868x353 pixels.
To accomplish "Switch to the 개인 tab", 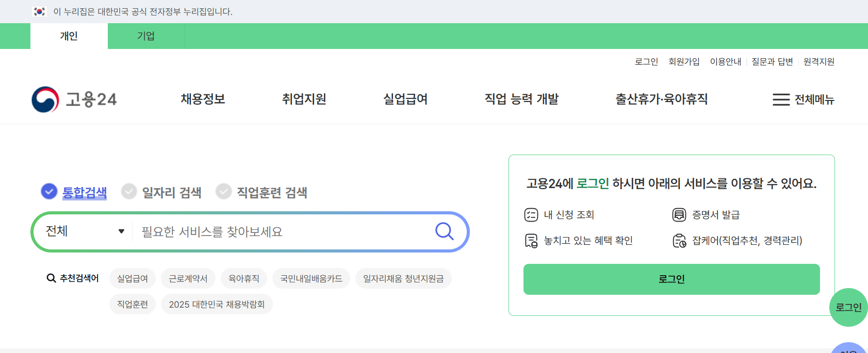I will pyautogui.click(x=69, y=36).
